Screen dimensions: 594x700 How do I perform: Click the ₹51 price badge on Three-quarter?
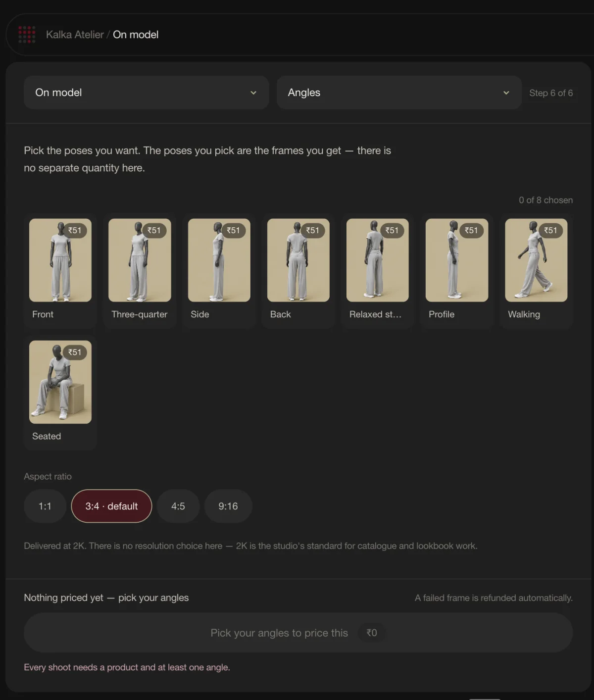(154, 230)
